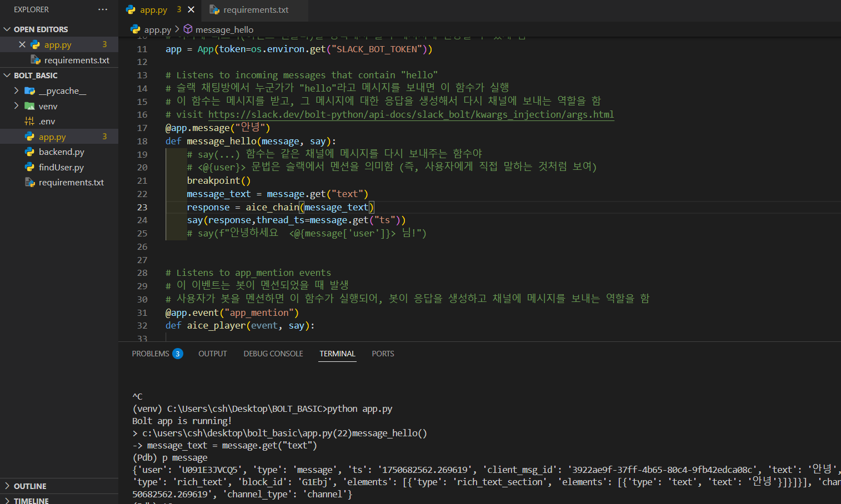Expand the venv folder chevron

[x=16, y=106]
